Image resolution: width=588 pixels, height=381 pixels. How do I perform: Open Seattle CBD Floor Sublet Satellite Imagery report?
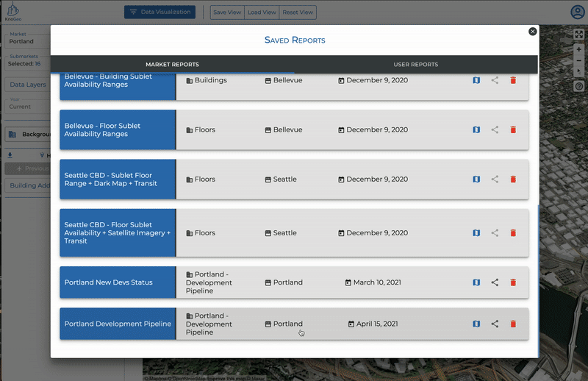click(118, 232)
